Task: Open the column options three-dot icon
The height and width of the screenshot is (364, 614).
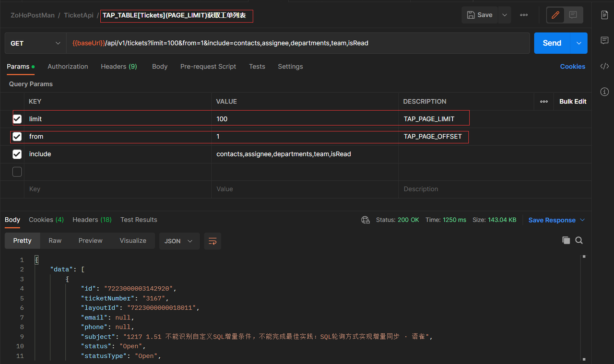Action: point(544,102)
